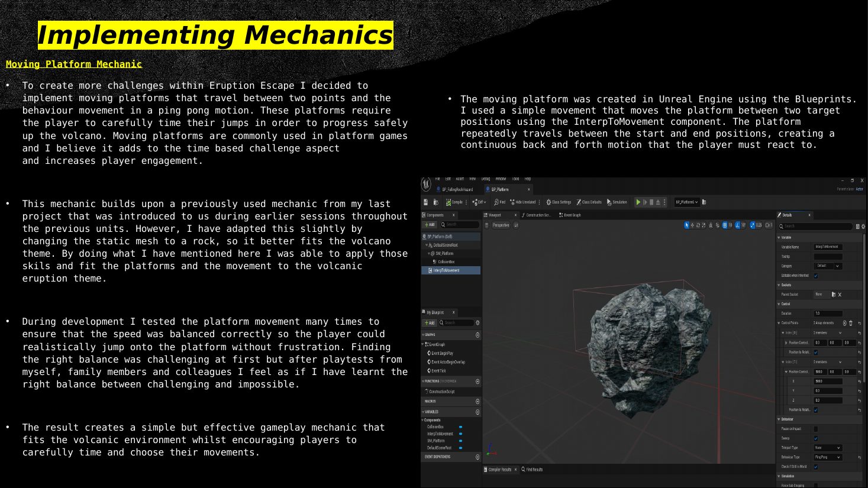This screenshot has height=488, width=868.
Task: Click the viewport camera speed icon
Action: click(769, 225)
